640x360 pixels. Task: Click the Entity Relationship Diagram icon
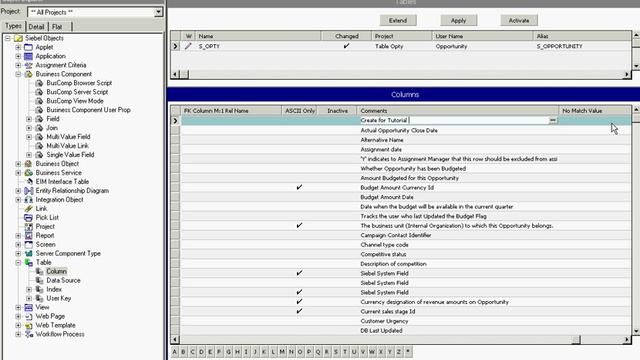(28, 191)
